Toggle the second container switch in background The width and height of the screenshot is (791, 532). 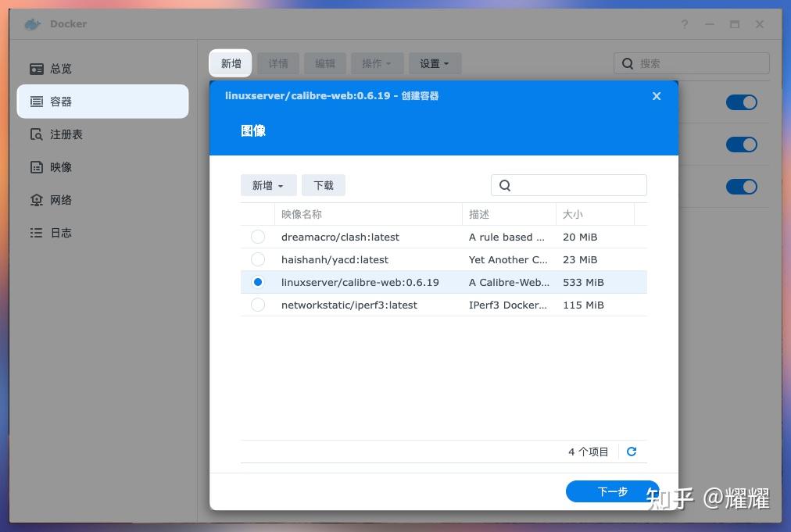tap(741, 145)
